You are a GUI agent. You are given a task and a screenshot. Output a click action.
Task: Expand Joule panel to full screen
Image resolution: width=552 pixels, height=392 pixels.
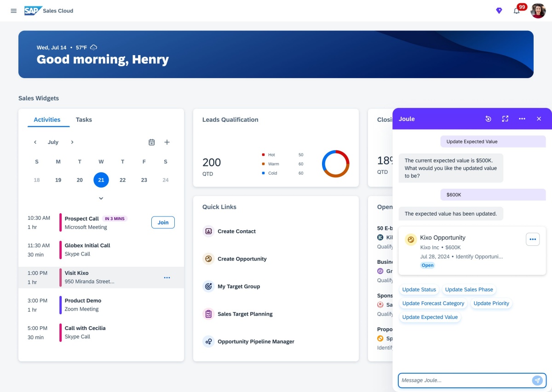point(505,119)
